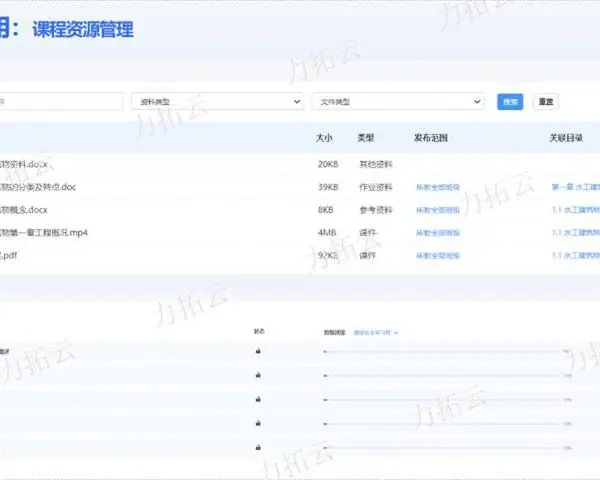
Task: Click the first row's progress bar
Action: click(x=442, y=352)
